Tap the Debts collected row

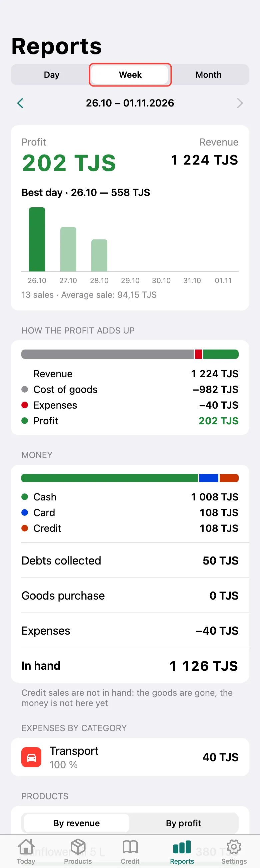click(x=130, y=560)
